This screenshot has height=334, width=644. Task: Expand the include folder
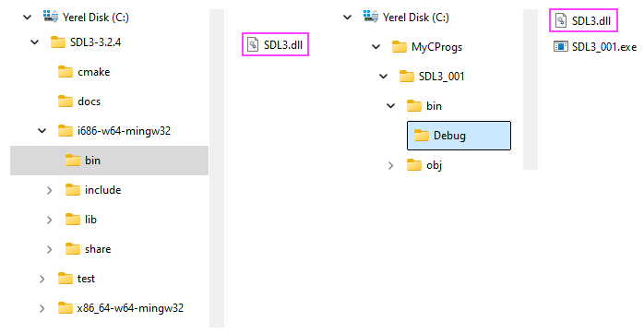pos(49,190)
